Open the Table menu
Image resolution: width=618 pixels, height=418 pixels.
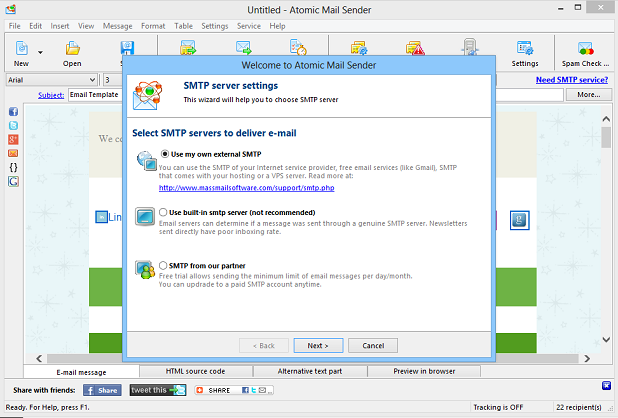tap(183, 26)
